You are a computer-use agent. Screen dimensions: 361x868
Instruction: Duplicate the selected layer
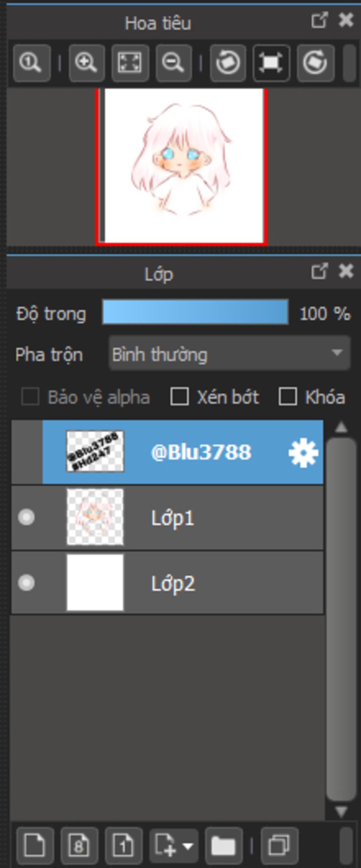[x=279, y=845]
